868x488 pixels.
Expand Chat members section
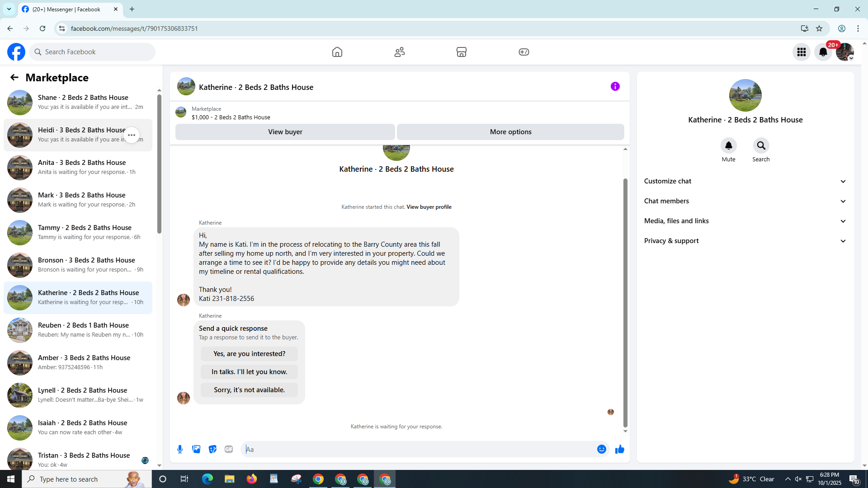pyautogui.click(x=745, y=201)
